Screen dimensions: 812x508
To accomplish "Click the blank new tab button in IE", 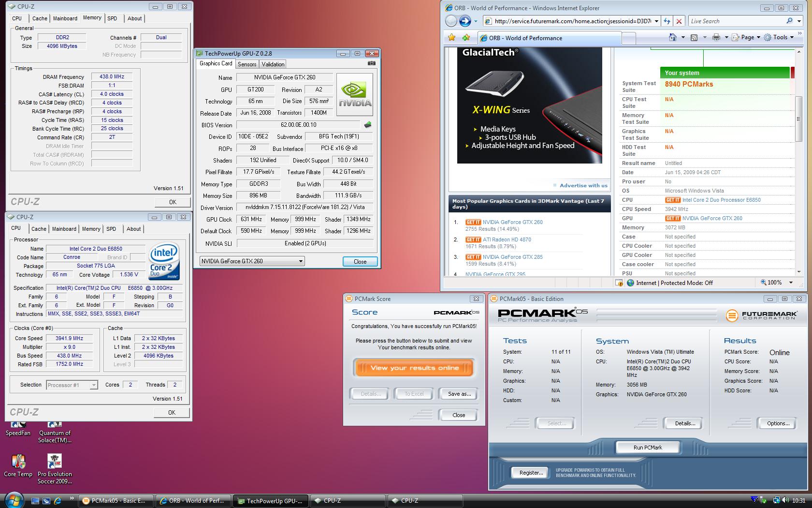I will [628, 38].
